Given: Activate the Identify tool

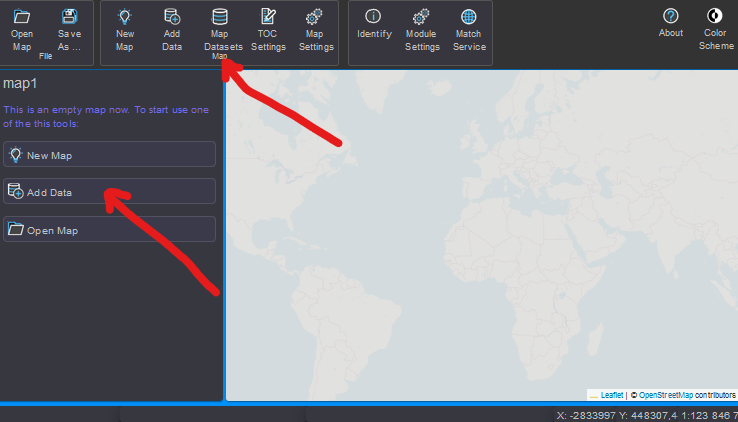Looking at the screenshot, I should 374,24.
